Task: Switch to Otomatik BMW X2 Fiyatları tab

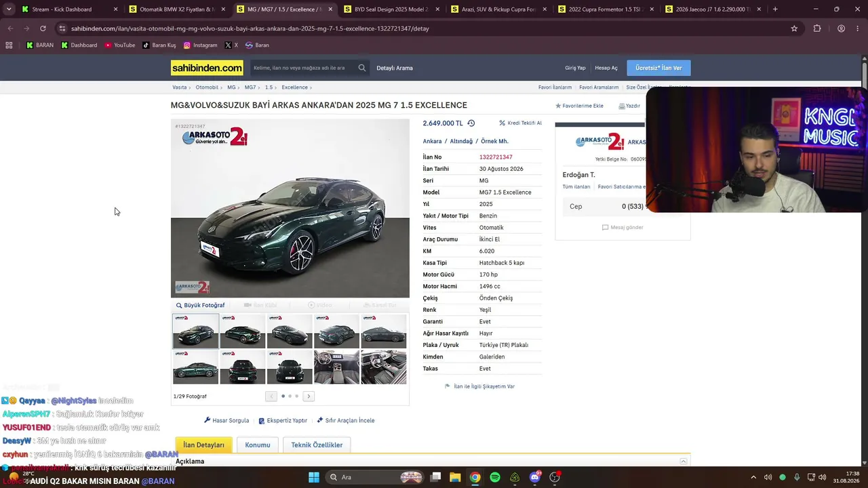Action: [x=176, y=9]
